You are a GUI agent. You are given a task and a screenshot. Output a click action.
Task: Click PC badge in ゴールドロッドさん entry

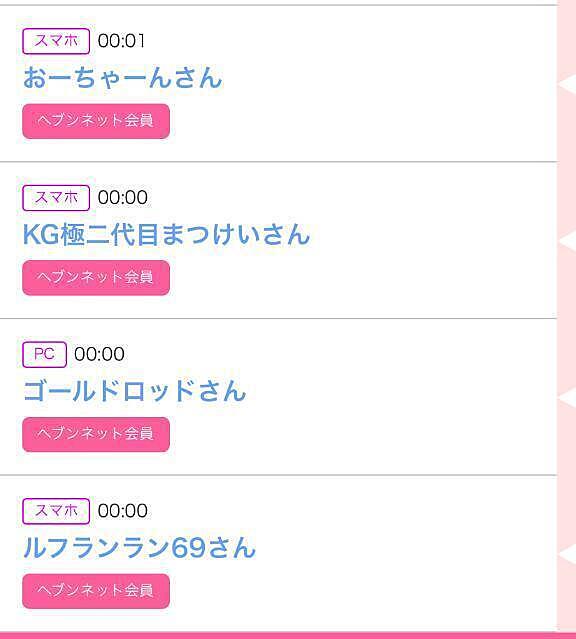44,354
